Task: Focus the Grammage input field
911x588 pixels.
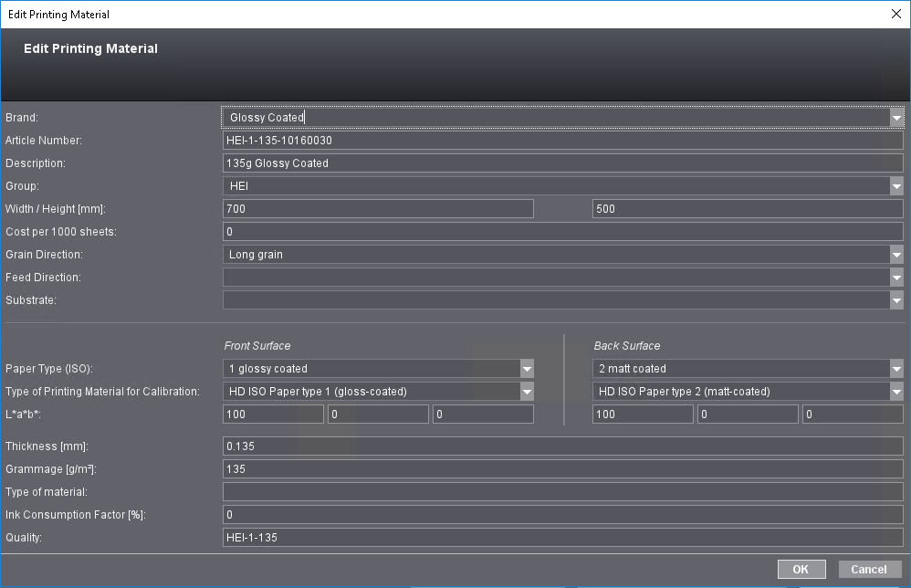Action: [x=562, y=469]
